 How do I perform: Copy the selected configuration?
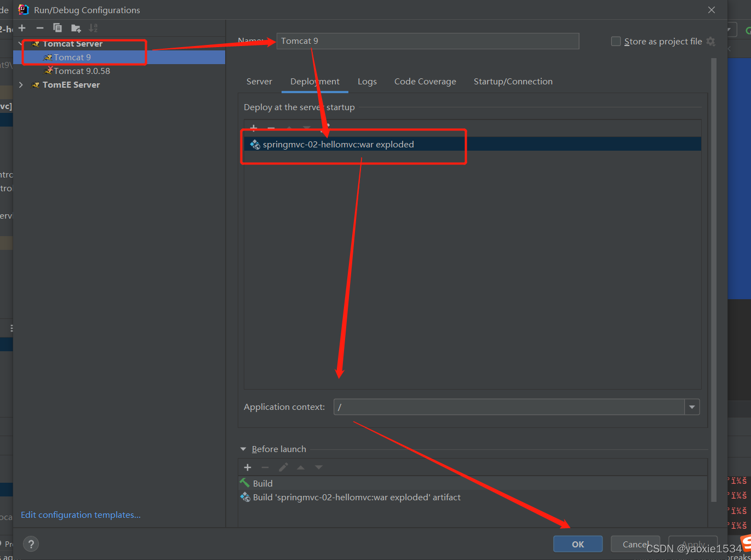(58, 28)
